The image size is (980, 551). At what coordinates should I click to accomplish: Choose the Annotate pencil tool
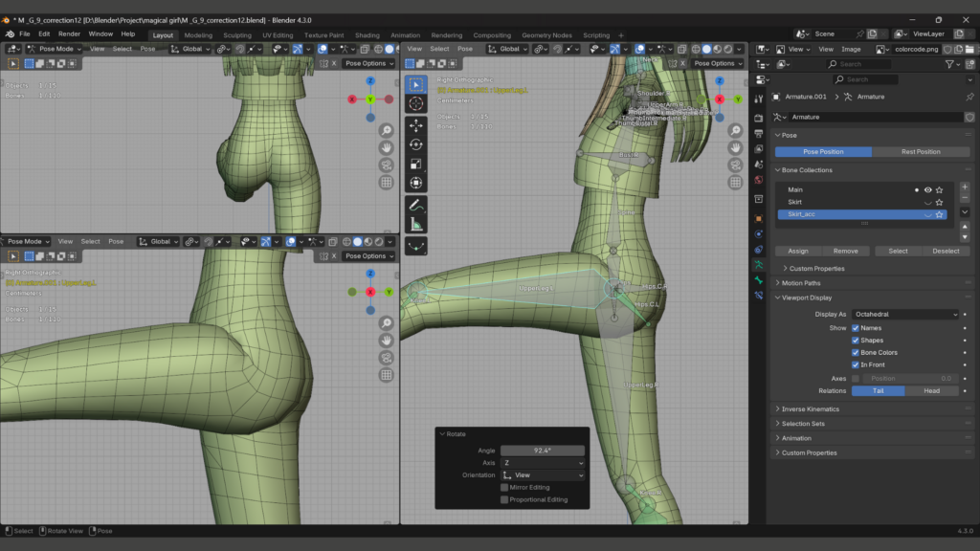416,205
